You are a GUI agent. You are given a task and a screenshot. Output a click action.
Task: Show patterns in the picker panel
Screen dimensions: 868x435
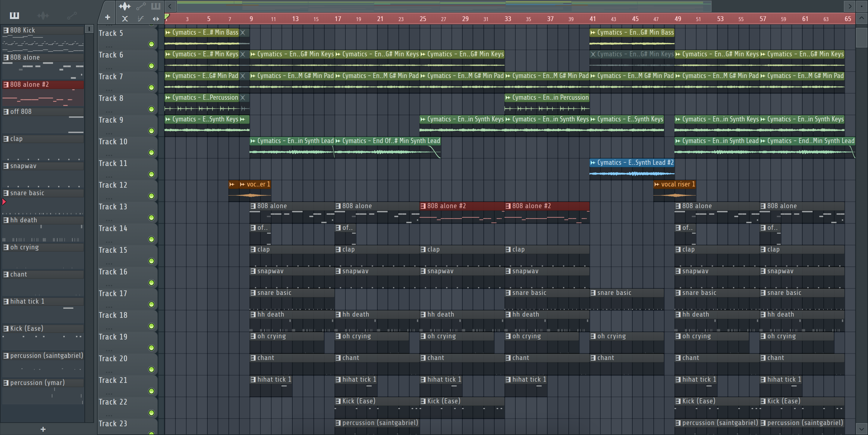[14, 15]
